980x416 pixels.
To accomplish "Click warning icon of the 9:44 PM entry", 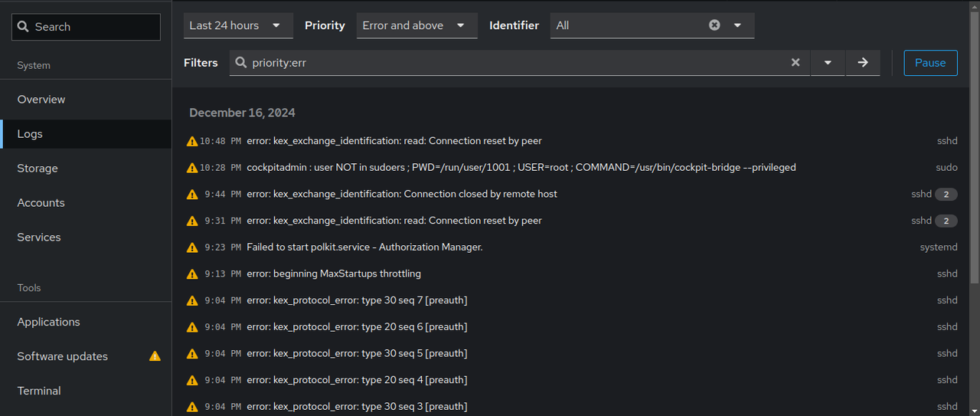I will click(x=192, y=194).
